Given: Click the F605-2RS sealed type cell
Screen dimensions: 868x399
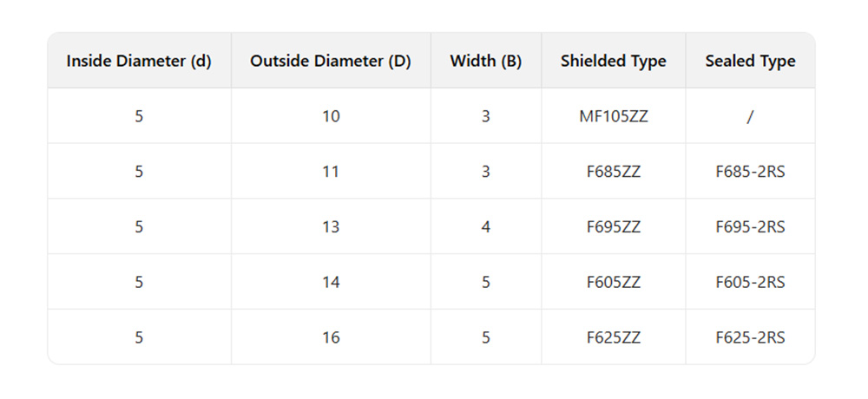Looking at the screenshot, I should click(x=750, y=283).
